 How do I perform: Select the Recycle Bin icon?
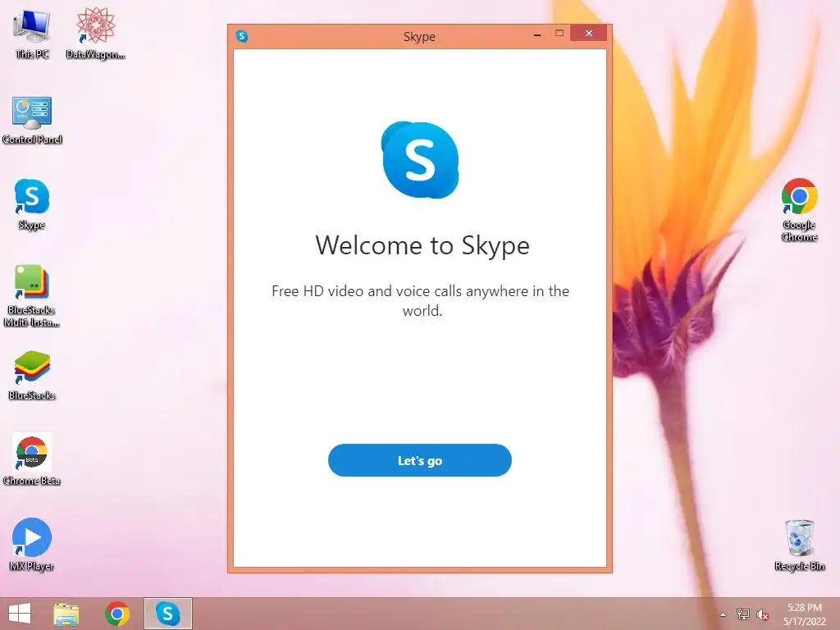click(799, 545)
